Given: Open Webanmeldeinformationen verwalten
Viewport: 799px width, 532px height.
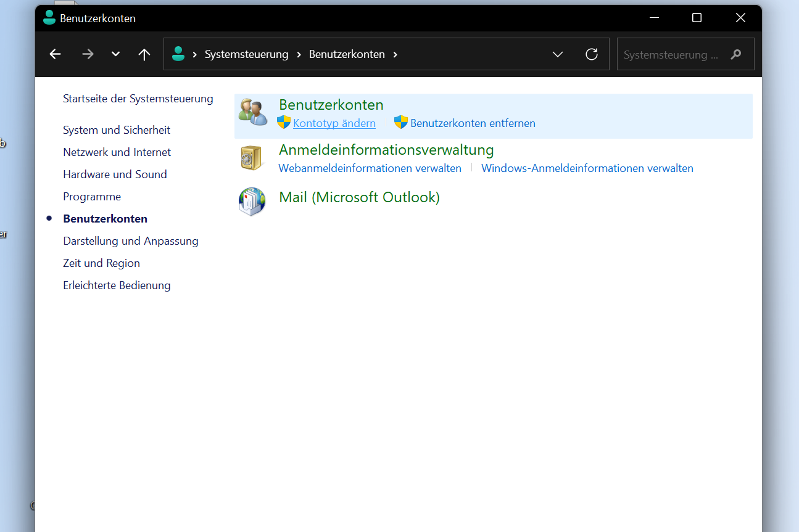Looking at the screenshot, I should 370,168.
